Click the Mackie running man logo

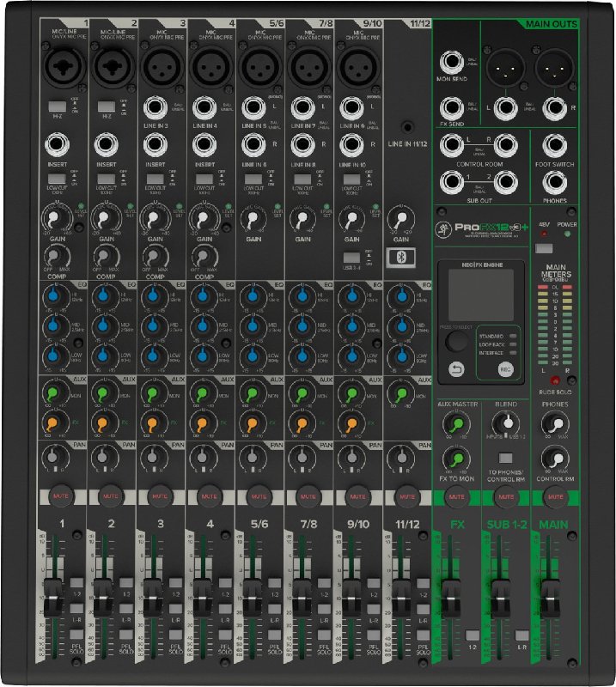tap(443, 229)
